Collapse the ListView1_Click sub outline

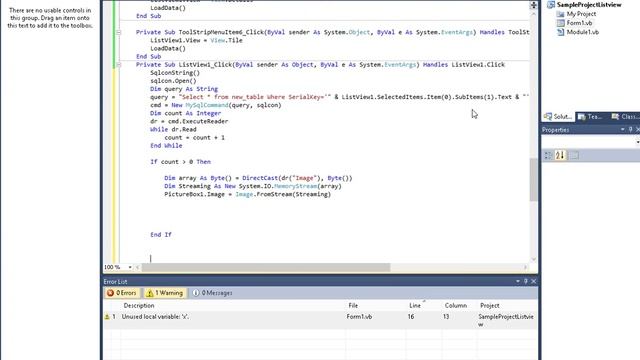118,64
